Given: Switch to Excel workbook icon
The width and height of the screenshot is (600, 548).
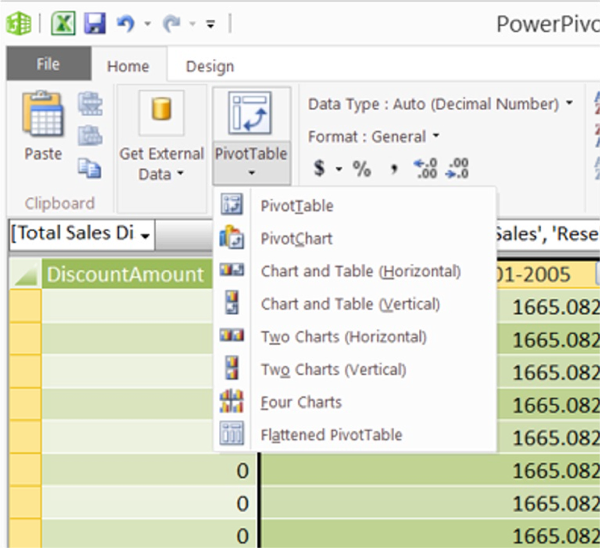Looking at the screenshot, I should pos(63,23).
